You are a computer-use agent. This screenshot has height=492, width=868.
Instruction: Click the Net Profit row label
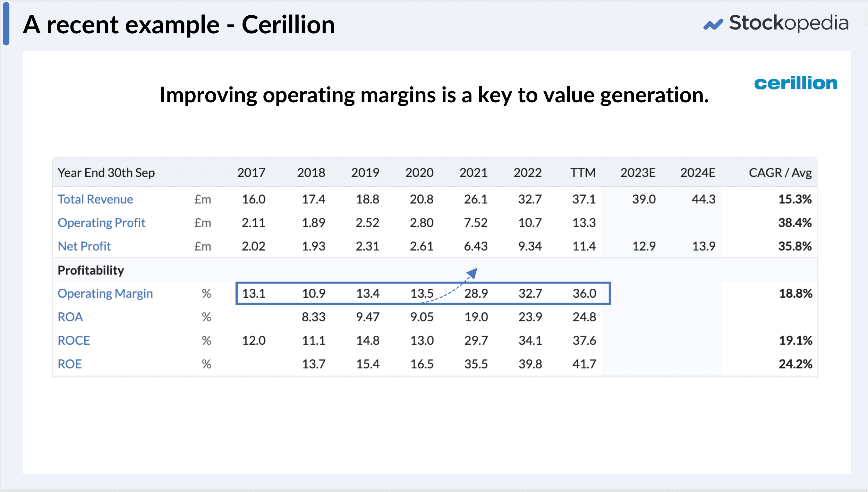pyautogui.click(x=84, y=246)
